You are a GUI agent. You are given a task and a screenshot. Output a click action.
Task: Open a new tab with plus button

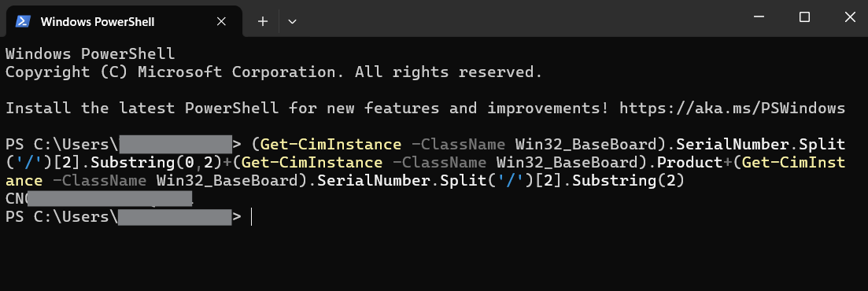(x=263, y=21)
